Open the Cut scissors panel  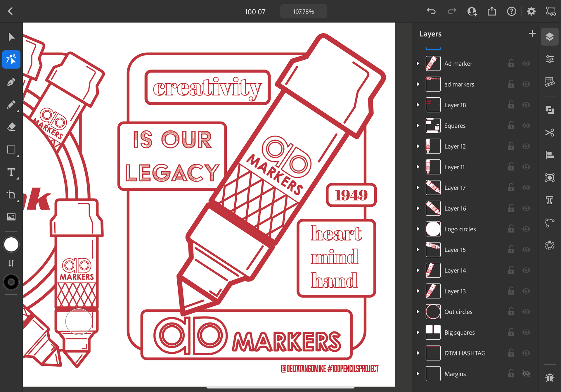tap(550, 132)
